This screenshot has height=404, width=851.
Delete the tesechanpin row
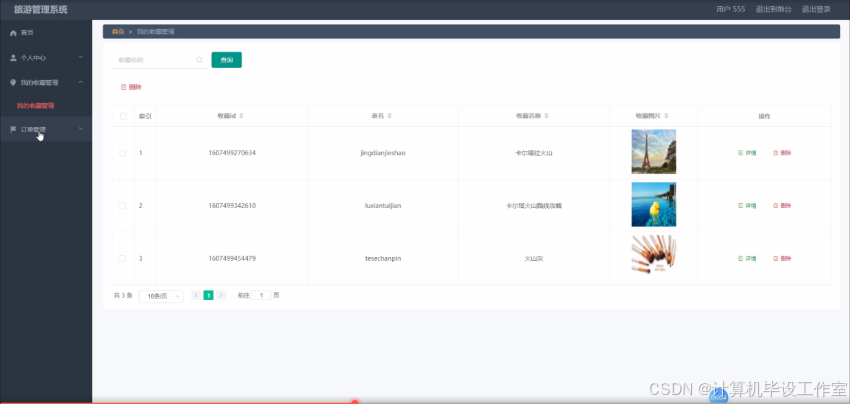[x=782, y=258]
